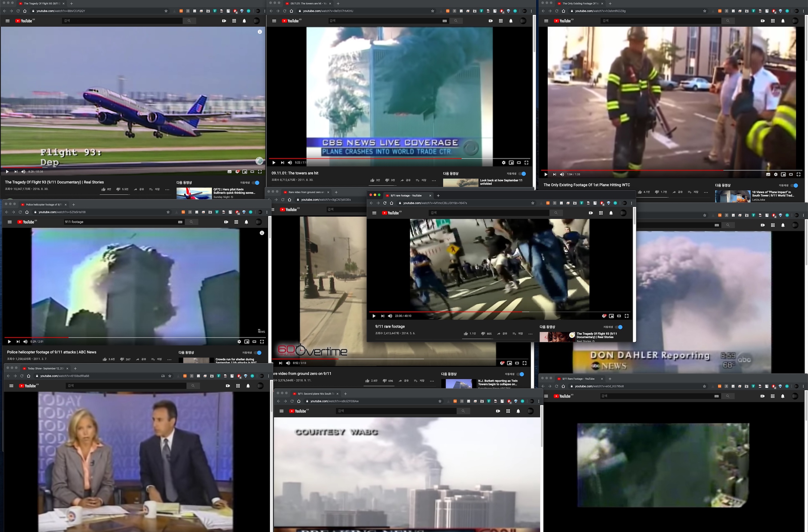The image size is (808, 532).
Task: Expand three-dot menu under 9/11 rare footage
Action: pos(530,334)
